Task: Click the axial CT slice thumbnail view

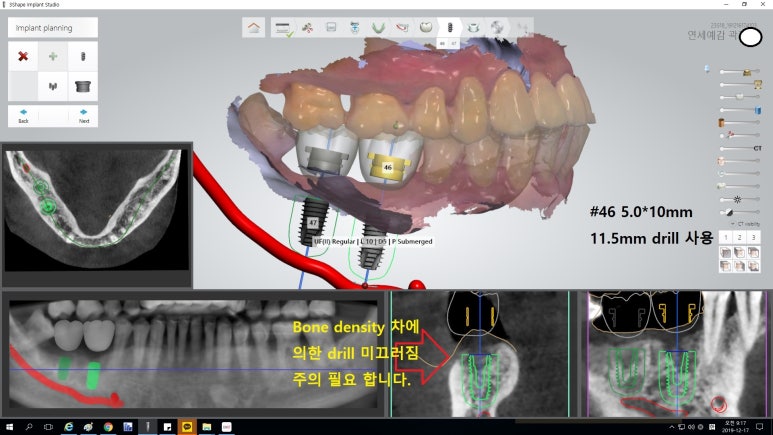Action: point(95,208)
